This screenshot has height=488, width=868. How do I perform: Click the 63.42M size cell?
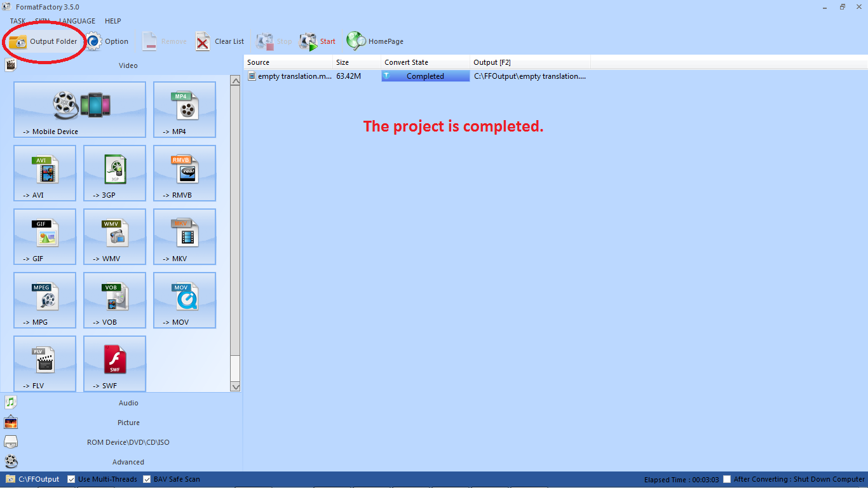349,76
